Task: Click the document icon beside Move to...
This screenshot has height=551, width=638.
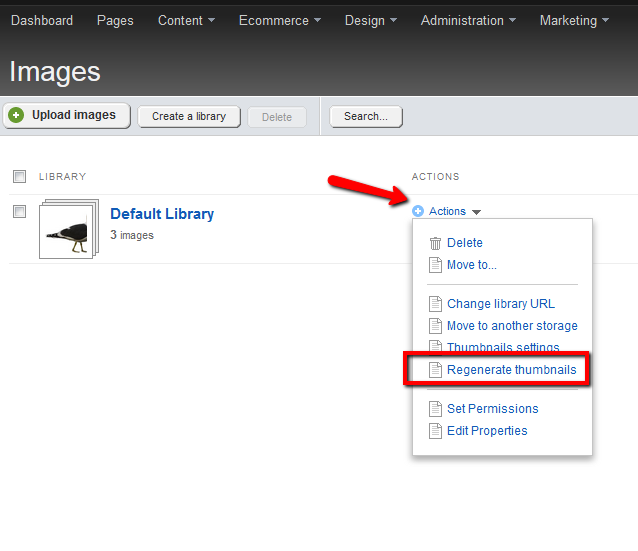Action: [x=435, y=265]
